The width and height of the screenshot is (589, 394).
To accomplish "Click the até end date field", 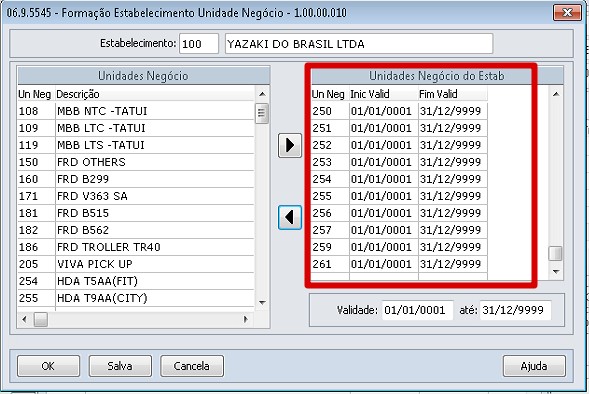I will [x=515, y=310].
